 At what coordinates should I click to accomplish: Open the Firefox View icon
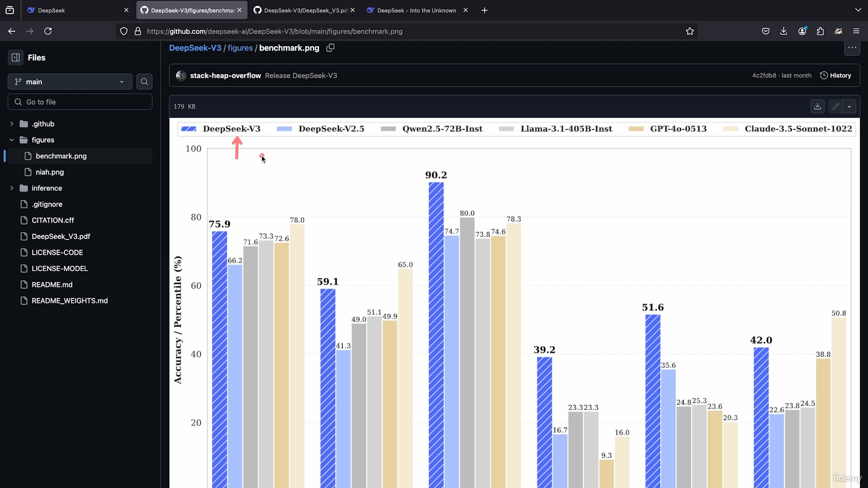(x=9, y=10)
